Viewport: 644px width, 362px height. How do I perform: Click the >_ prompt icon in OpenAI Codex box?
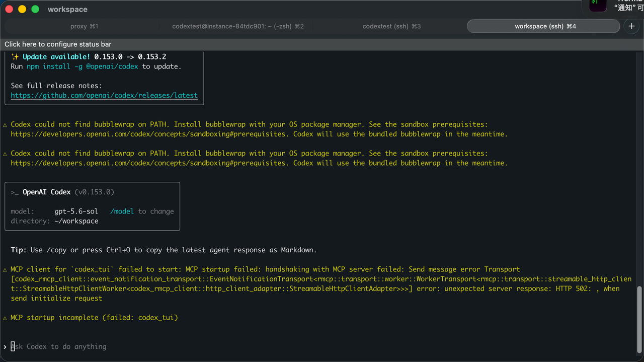15,192
